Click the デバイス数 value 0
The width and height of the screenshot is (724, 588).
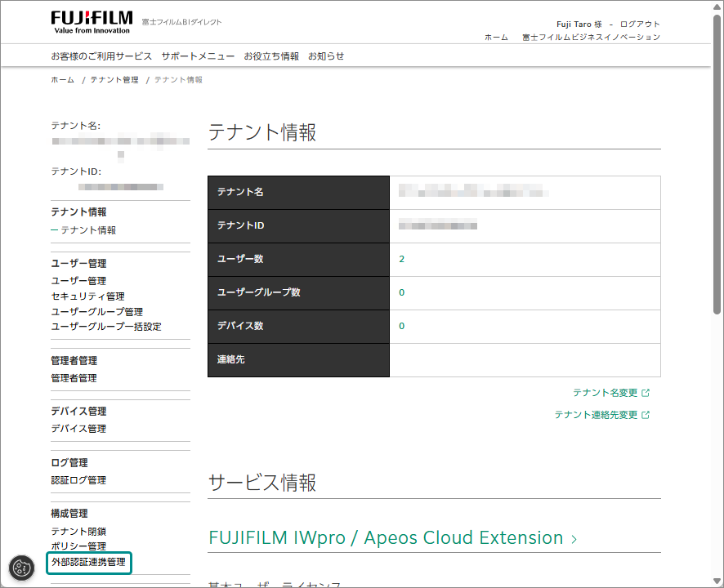(x=402, y=327)
